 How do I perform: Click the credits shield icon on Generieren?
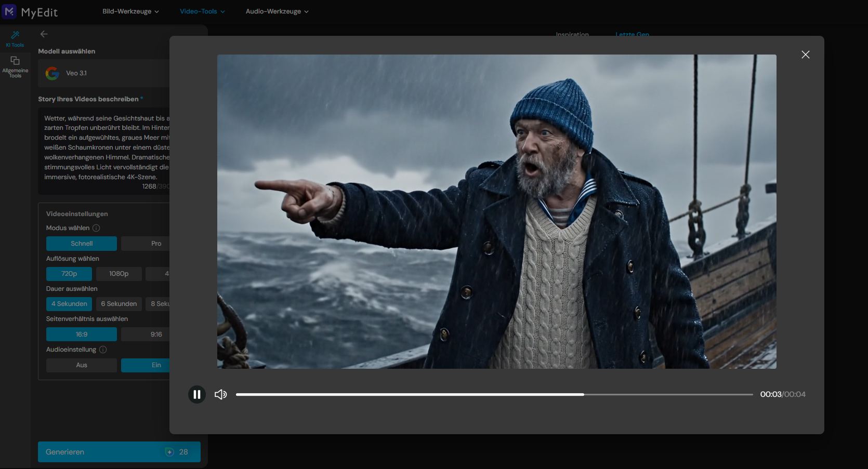coord(169,452)
